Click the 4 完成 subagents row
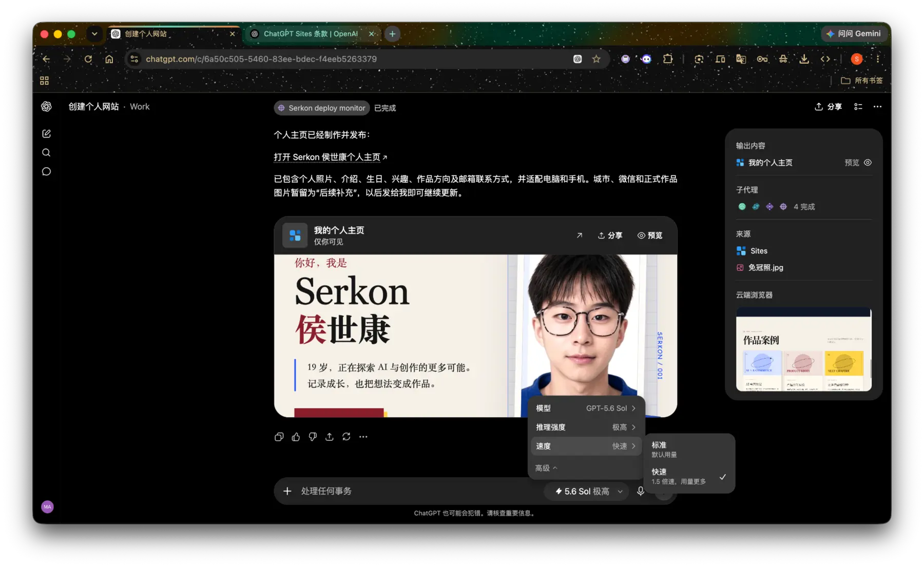 tap(776, 207)
